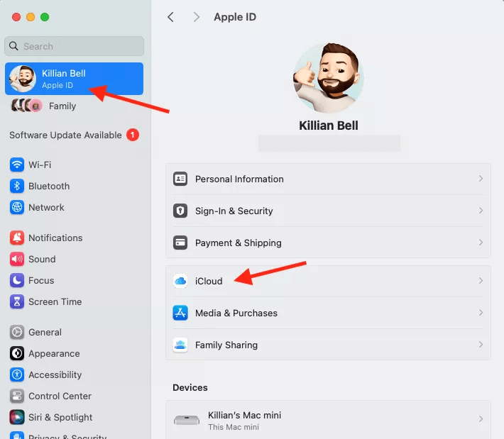This screenshot has height=439, width=504.
Task: Click the Sound label in sidebar
Action: (x=42, y=259)
